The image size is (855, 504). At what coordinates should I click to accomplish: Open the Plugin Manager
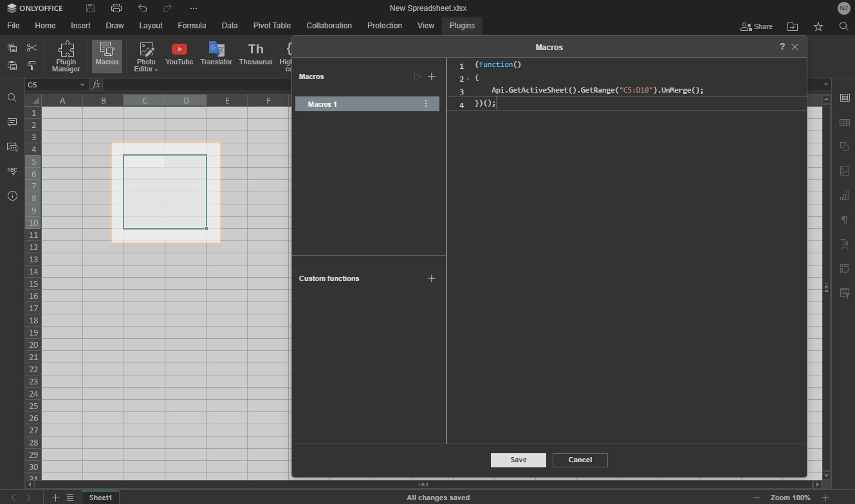(66, 57)
